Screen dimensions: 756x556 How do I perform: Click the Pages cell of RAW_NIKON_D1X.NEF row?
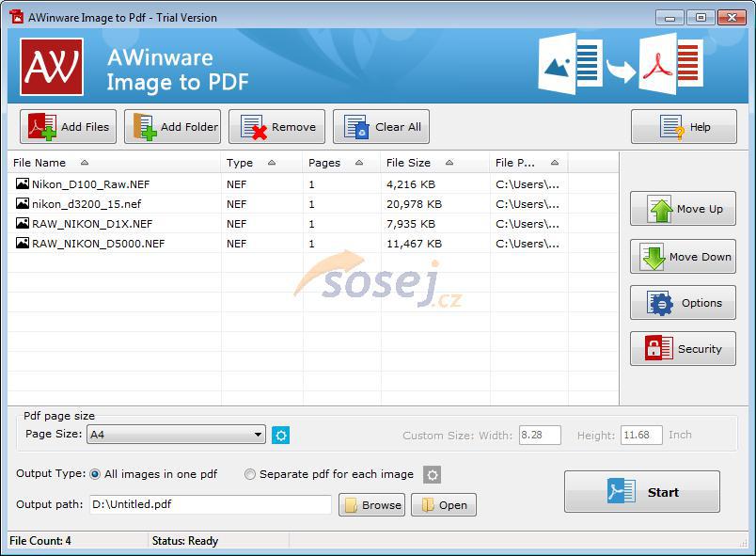tap(311, 224)
